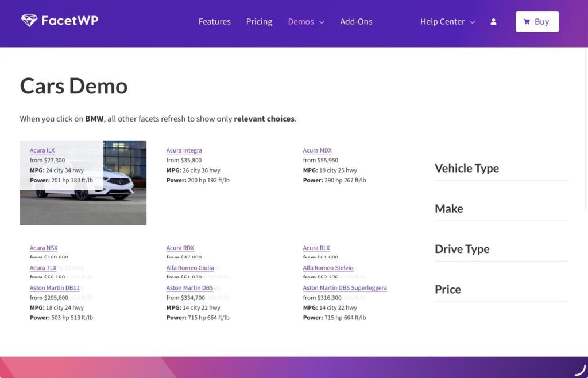This screenshot has width=588, height=378.
Task: Open the Acura NSX link
Action: click(x=44, y=248)
